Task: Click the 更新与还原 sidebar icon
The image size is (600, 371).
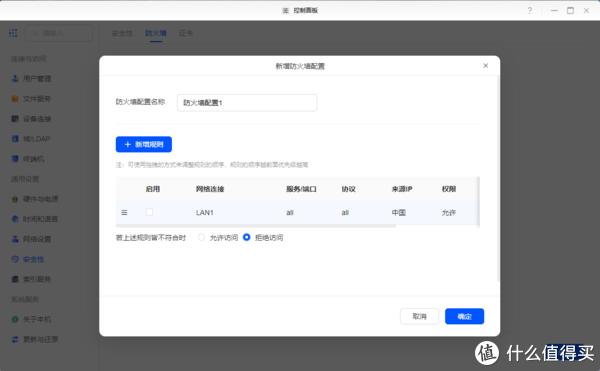Action: pos(15,339)
